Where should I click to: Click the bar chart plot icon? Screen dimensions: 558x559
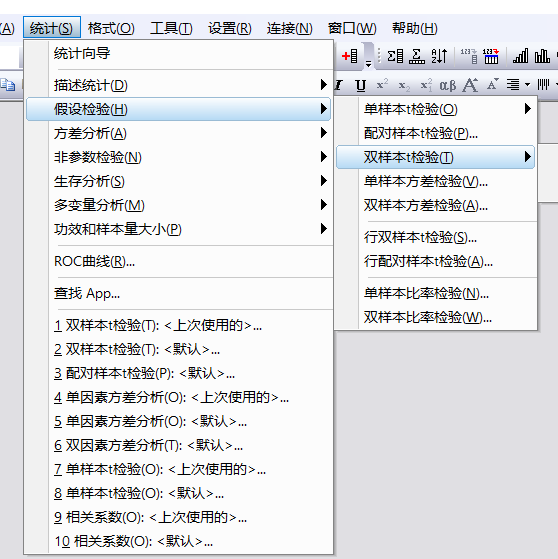[x=542, y=56]
